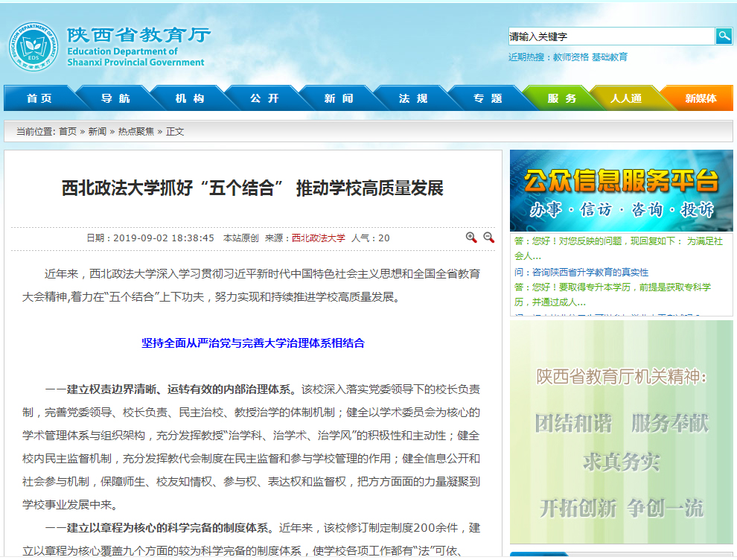Open the 新闻 navigation menu
Viewport: 737px width, 560px height.
pos(339,98)
